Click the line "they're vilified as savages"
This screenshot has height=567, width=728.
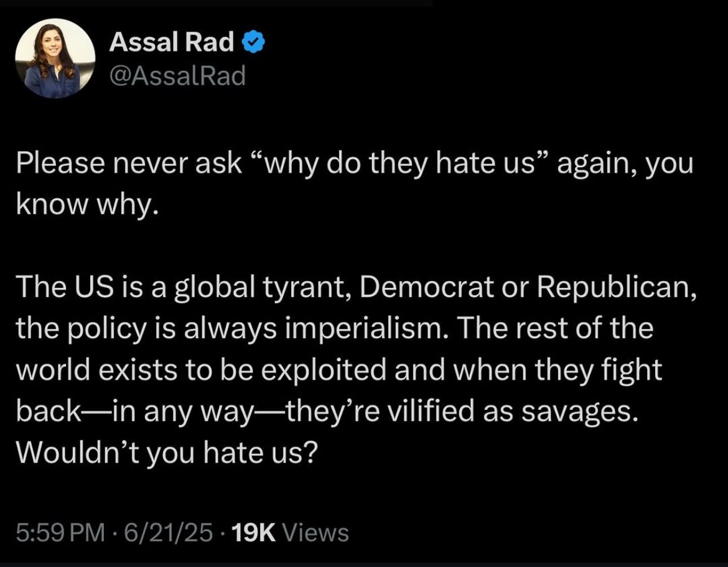[460, 411]
